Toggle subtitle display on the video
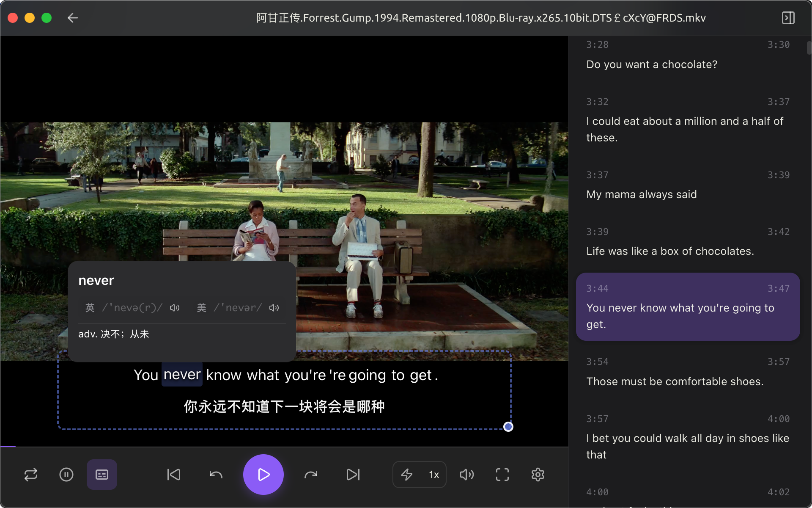This screenshot has height=508, width=812. click(x=101, y=475)
